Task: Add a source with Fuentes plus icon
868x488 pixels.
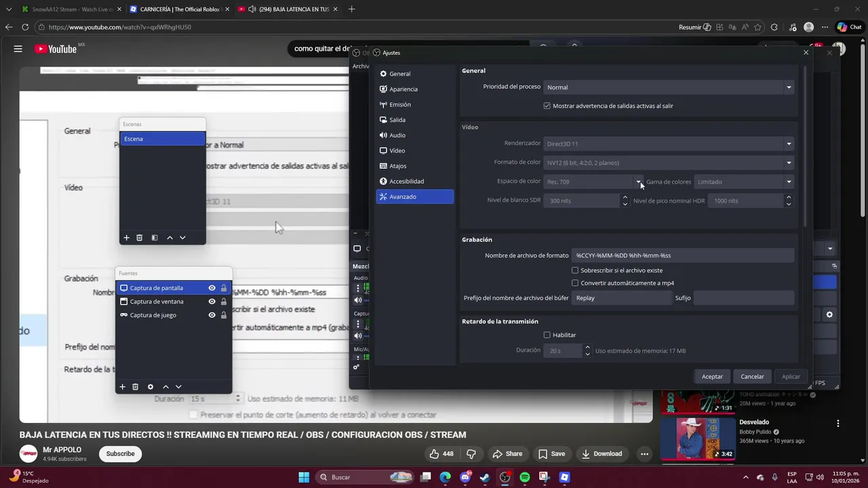Action: [x=122, y=387]
